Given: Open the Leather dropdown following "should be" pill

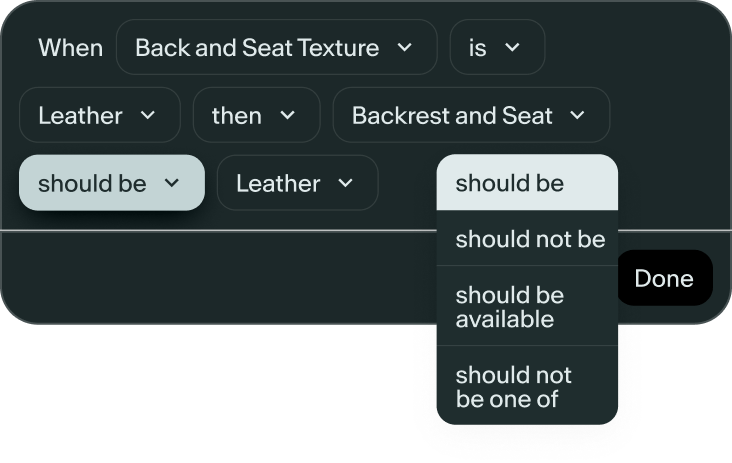Looking at the screenshot, I should pos(297,183).
